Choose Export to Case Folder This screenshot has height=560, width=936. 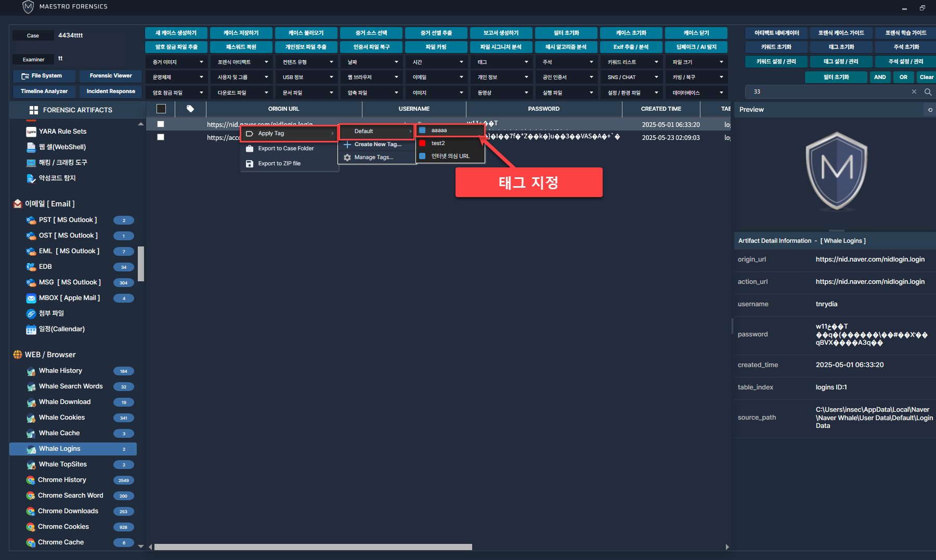[285, 149]
